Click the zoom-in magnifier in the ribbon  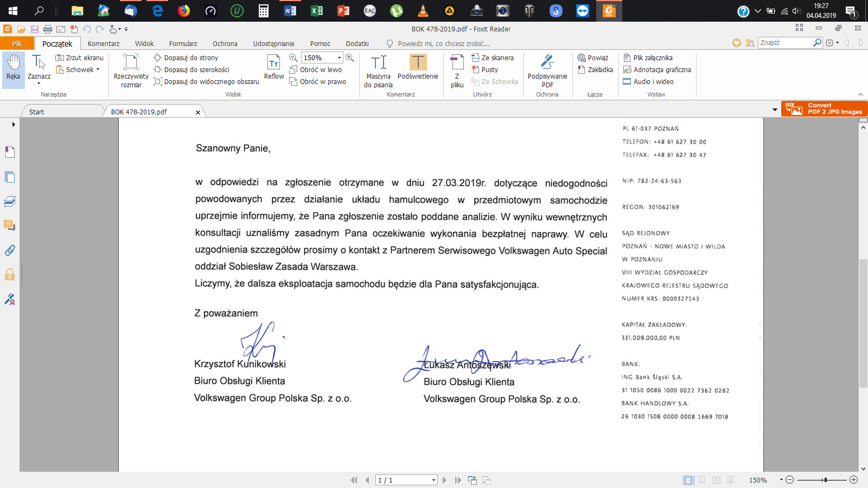(x=350, y=57)
